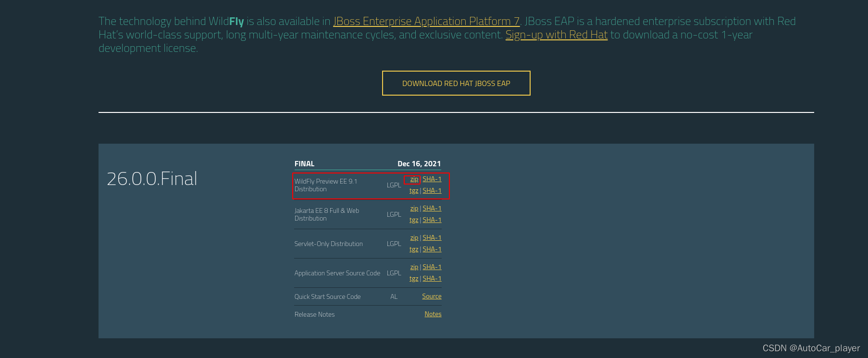Image resolution: width=868 pixels, height=358 pixels.
Task: Select the Jakarta EE 8 Full & Web Distribution text
Action: coord(327,214)
